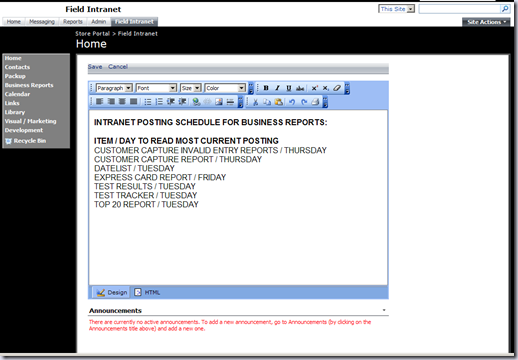Click the insert image icon
Image resolution: width=518 pixels, height=360 pixels.
pyautogui.click(x=219, y=102)
